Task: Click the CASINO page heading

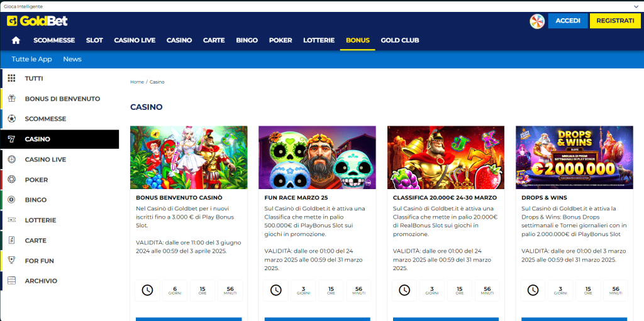Action: point(147,107)
